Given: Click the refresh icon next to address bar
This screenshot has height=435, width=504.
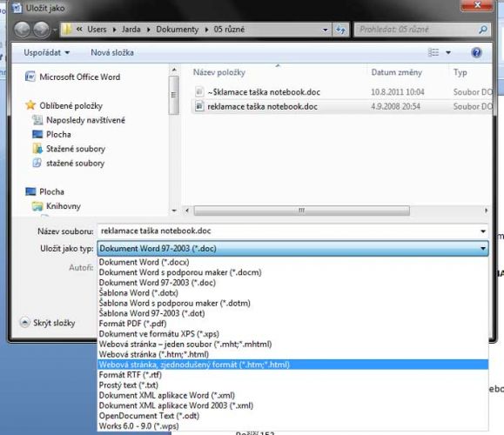Looking at the screenshot, I should tap(340, 30).
